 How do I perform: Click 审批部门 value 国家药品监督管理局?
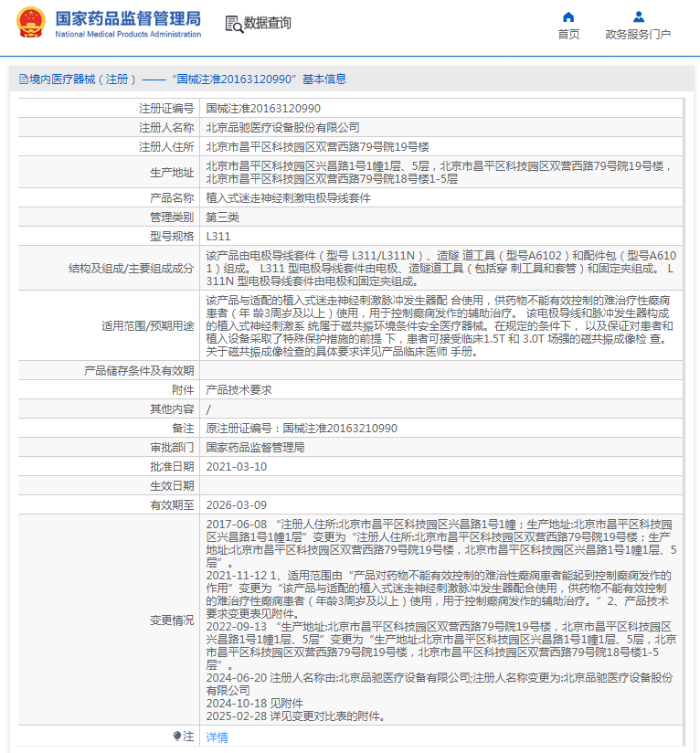click(x=255, y=448)
